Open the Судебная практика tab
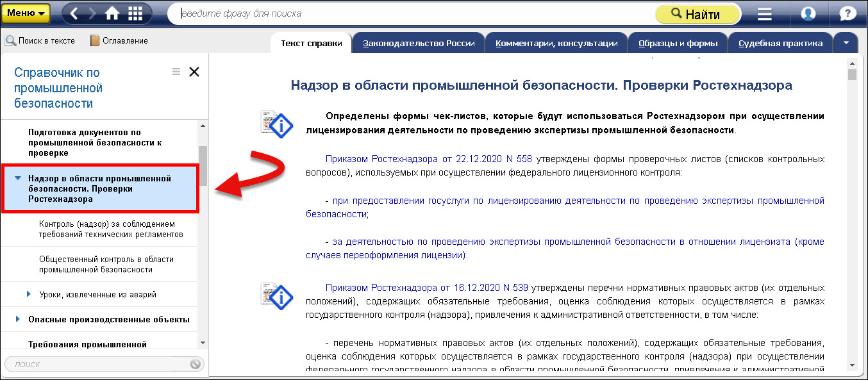 [780, 44]
